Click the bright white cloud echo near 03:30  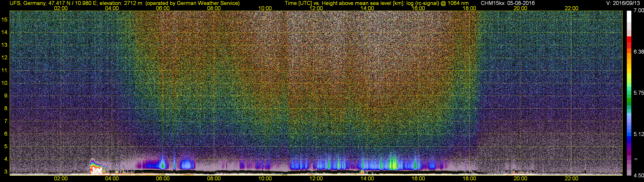click(x=96, y=170)
